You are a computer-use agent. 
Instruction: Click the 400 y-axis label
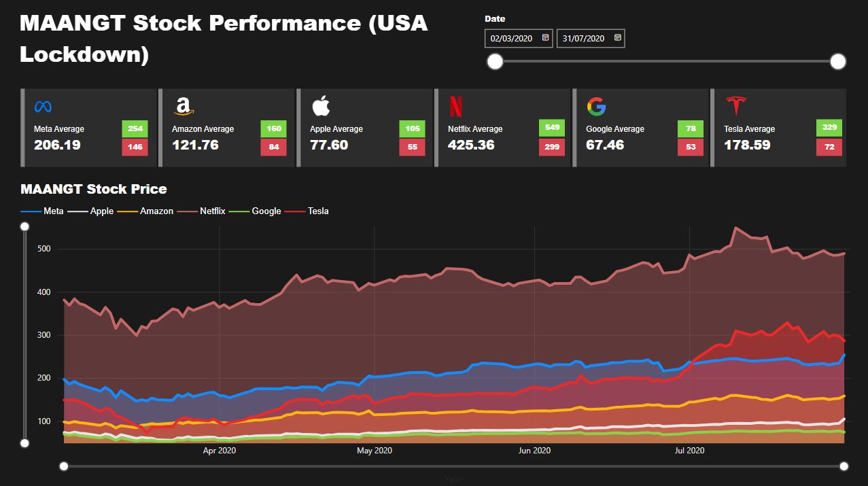44,292
